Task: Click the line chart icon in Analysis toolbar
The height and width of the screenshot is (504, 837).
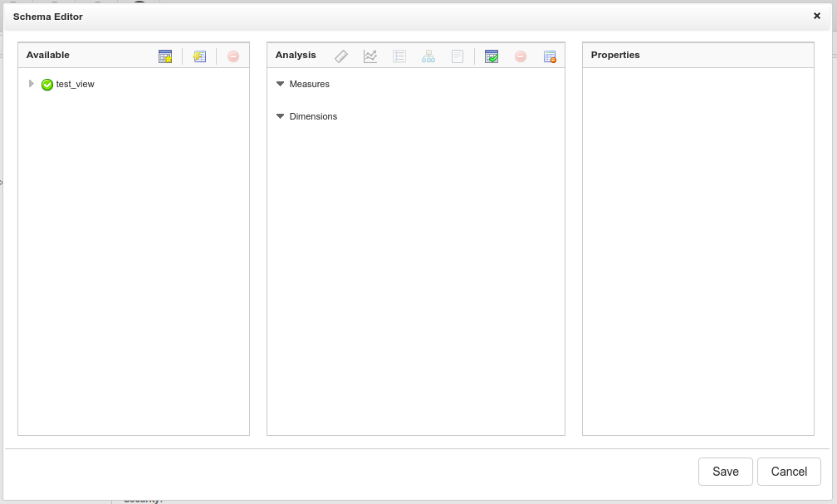Action: click(370, 56)
